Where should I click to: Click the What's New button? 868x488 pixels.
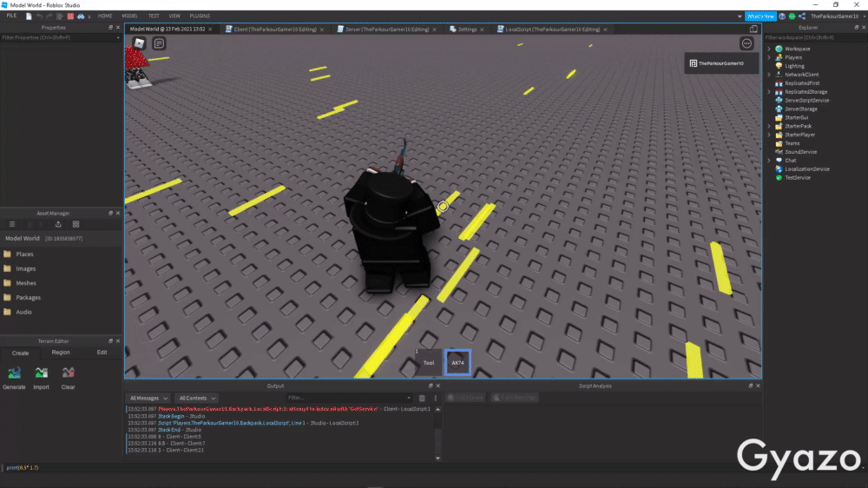pos(760,16)
